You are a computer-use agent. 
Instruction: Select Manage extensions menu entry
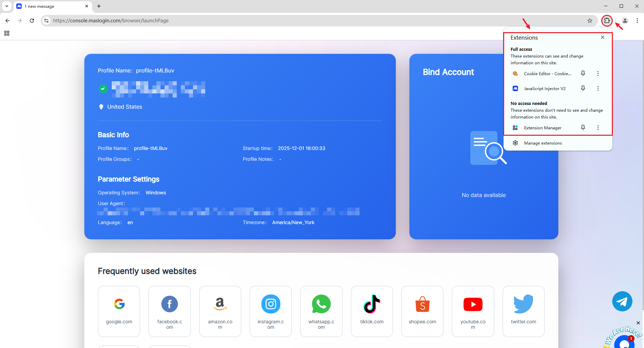point(542,143)
